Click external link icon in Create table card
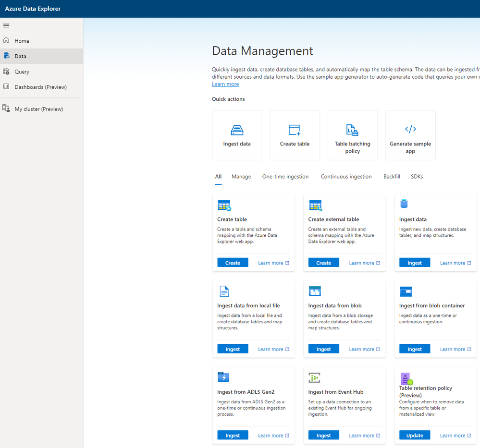The width and height of the screenshot is (480, 448). click(x=287, y=263)
